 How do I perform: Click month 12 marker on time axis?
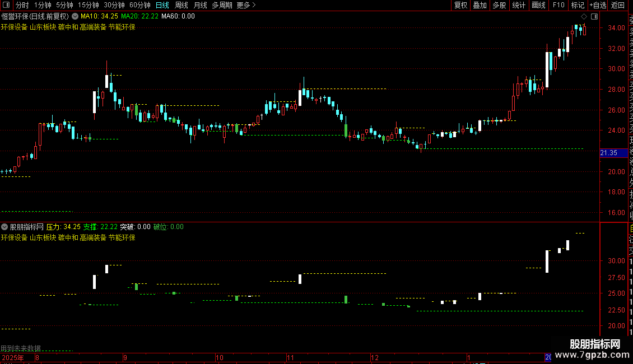pos(375,358)
